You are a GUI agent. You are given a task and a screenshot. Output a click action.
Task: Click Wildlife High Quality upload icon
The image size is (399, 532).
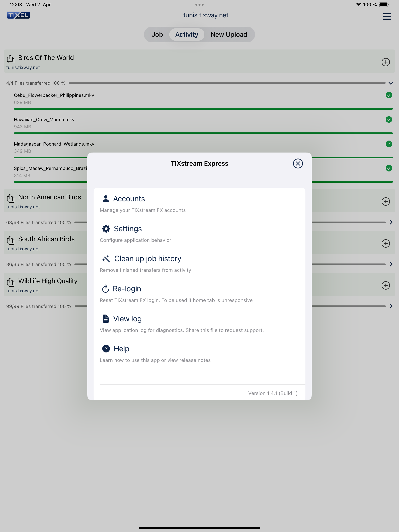coord(10,282)
